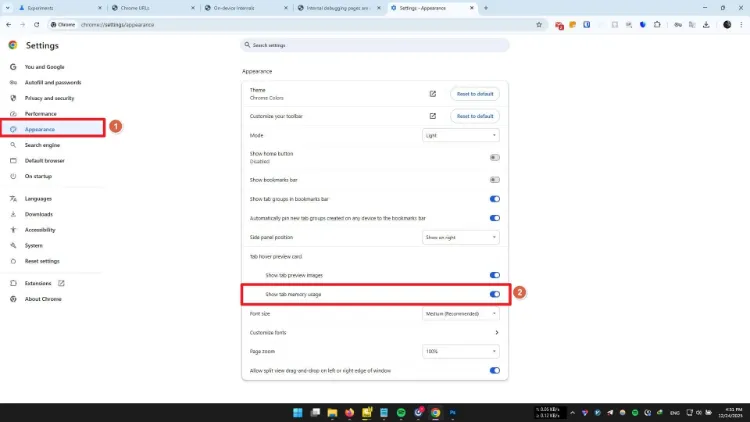750x422 pixels.
Task: Launch Spotify from the taskbar
Action: 401,412
